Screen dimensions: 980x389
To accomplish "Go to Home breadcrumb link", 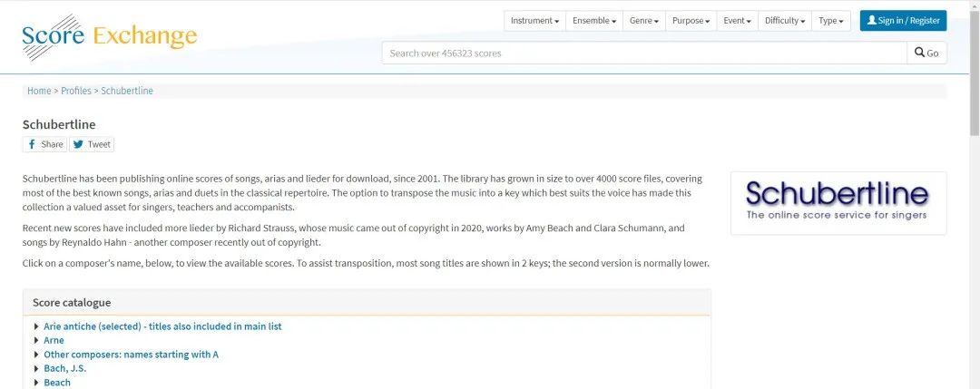I will point(39,91).
